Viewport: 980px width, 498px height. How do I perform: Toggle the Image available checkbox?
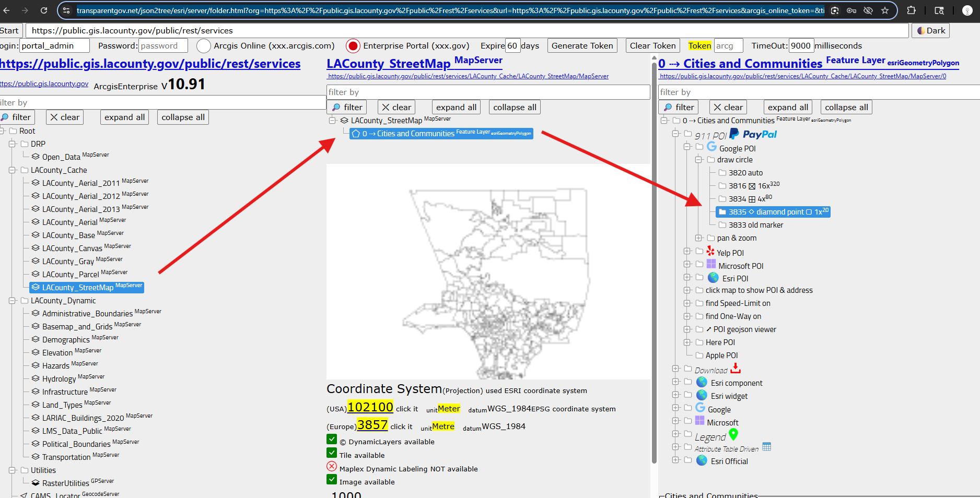332,479
